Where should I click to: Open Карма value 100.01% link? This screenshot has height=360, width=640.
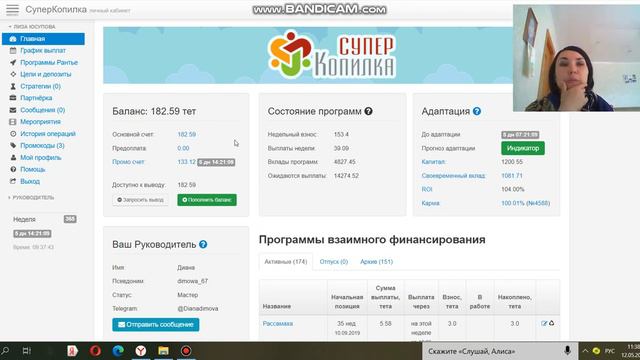coord(525,203)
